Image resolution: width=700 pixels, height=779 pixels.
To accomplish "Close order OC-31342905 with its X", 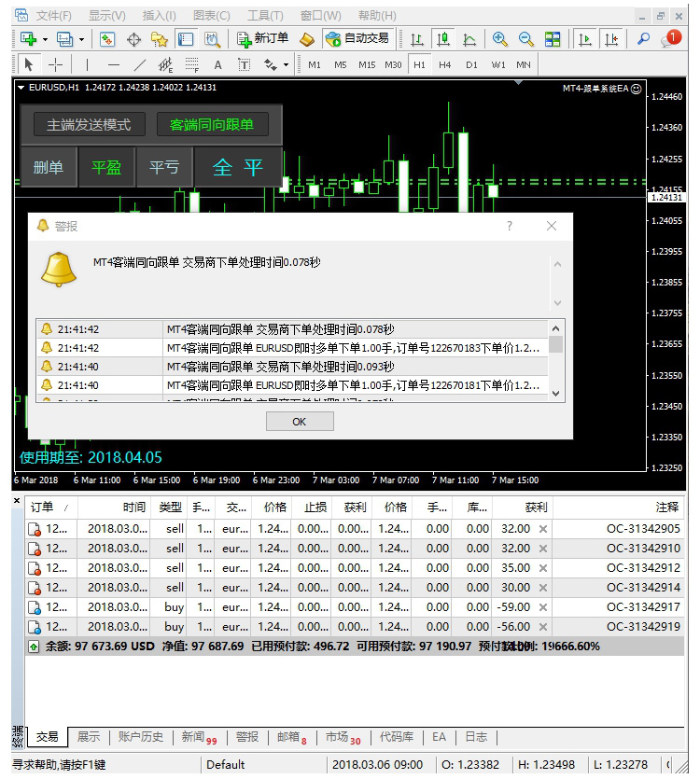I will coord(543,529).
